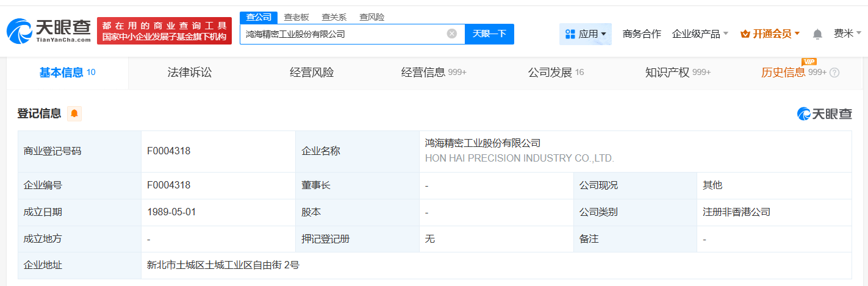The width and height of the screenshot is (868, 286).
Task: Click the 企业地址 label cell
Action: coord(79,265)
